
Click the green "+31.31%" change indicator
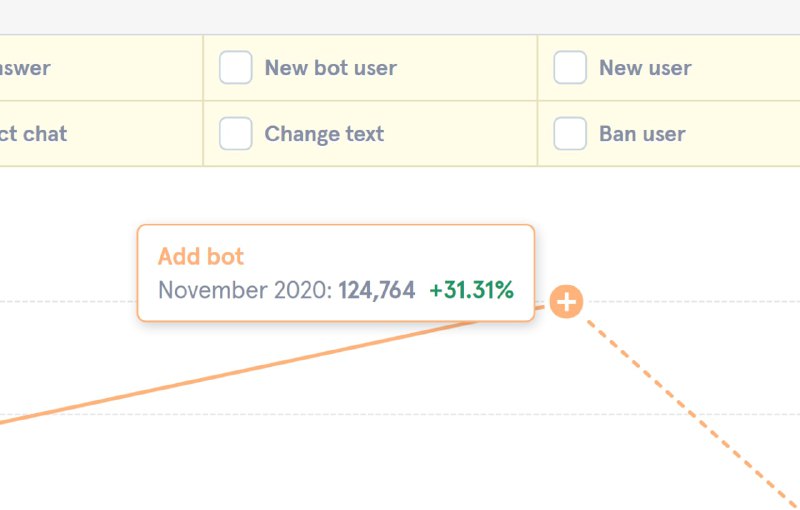(x=471, y=291)
